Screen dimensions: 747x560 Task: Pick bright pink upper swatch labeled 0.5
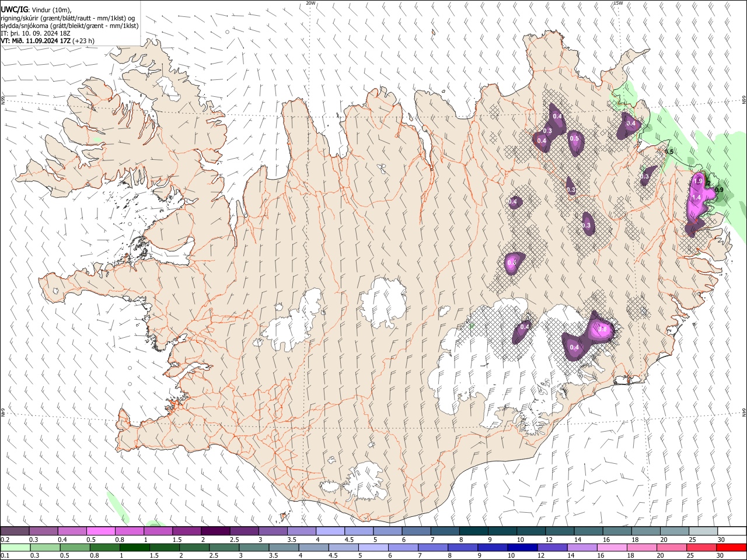(x=100, y=531)
